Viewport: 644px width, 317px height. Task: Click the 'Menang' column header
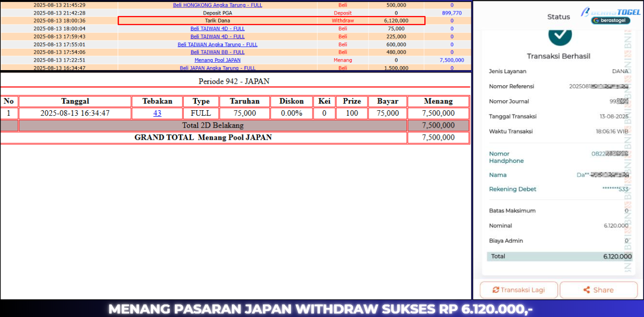[x=438, y=101]
